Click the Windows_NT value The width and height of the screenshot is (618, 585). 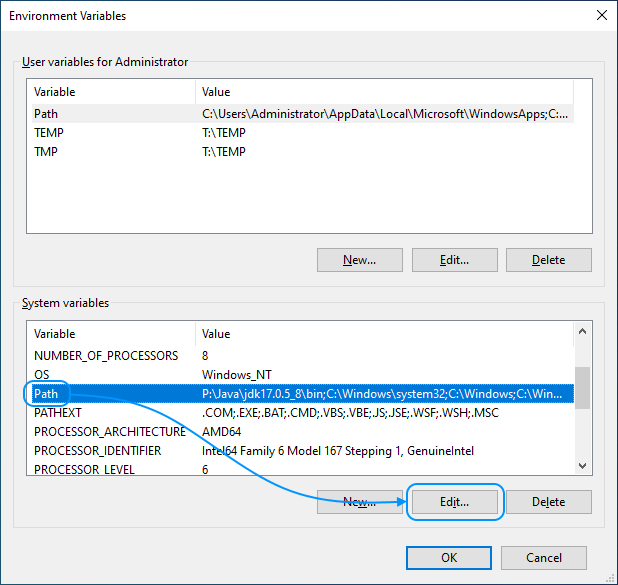coord(237,374)
